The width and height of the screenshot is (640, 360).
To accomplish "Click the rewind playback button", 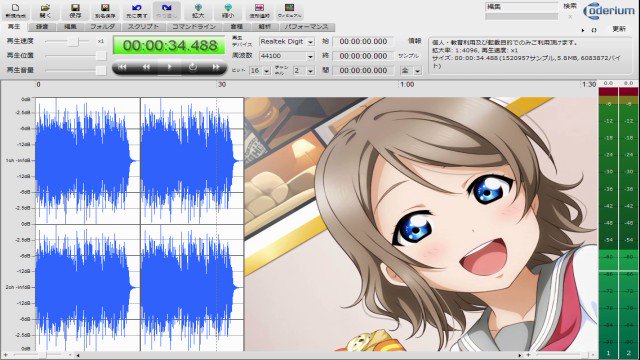I will pyautogui.click(x=146, y=67).
